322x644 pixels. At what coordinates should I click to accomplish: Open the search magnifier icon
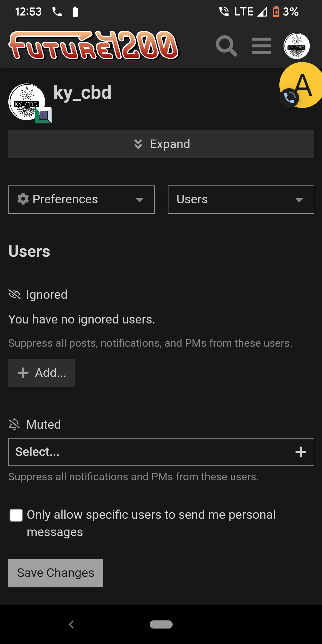coord(226,46)
